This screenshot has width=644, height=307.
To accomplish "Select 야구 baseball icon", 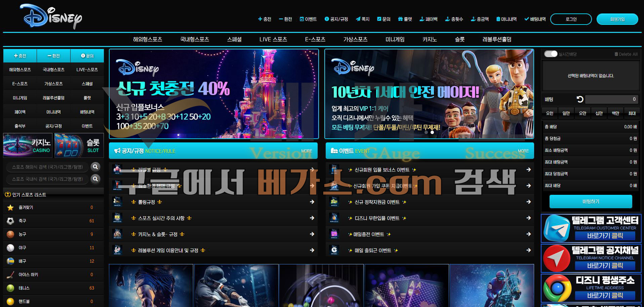I will [10, 248].
